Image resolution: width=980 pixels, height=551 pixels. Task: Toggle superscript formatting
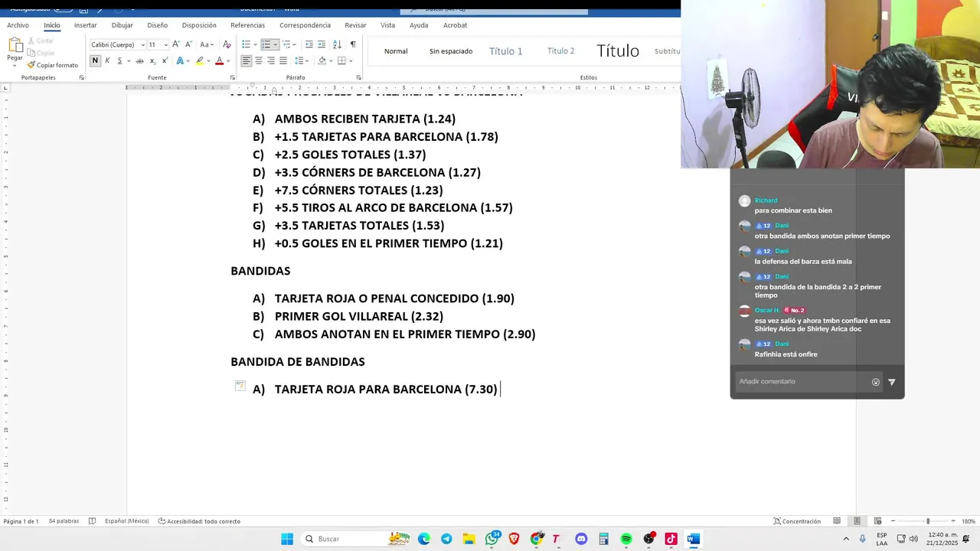point(165,60)
